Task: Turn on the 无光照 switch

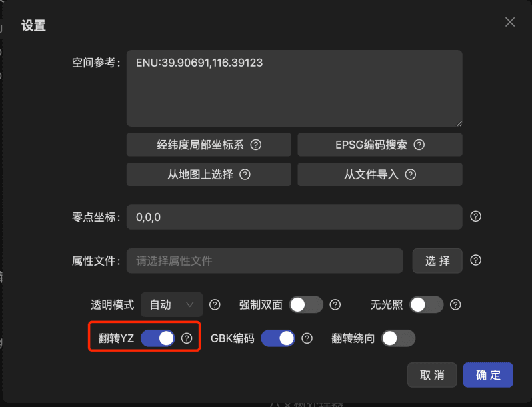Action: (x=427, y=304)
